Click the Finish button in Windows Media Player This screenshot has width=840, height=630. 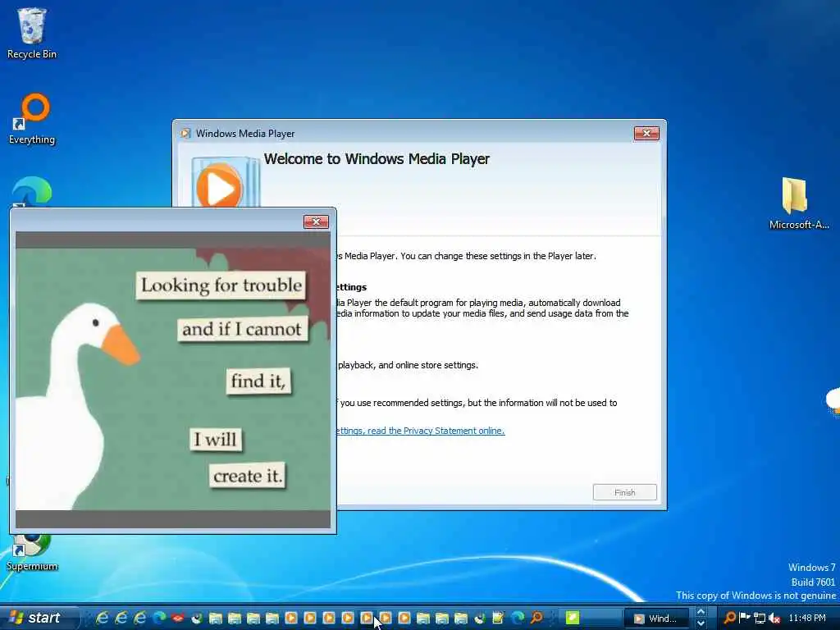pos(624,492)
